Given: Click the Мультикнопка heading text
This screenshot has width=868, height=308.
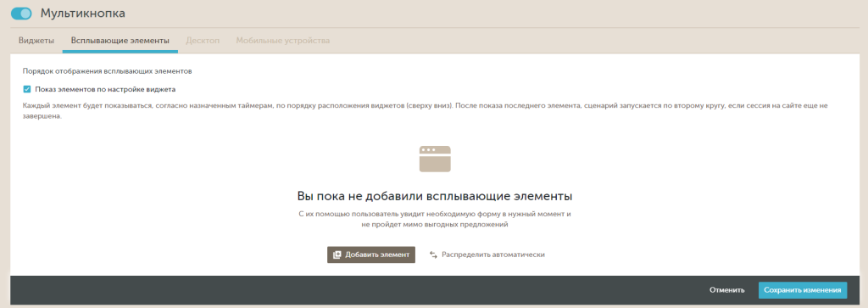Looking at the screenshot, I should point(82,14).
